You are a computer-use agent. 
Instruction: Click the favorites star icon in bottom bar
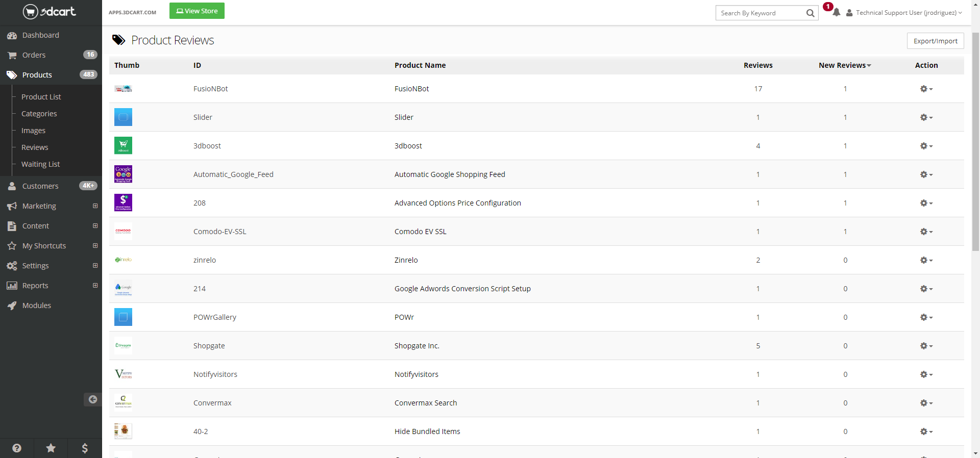click(x=51, y=448)
